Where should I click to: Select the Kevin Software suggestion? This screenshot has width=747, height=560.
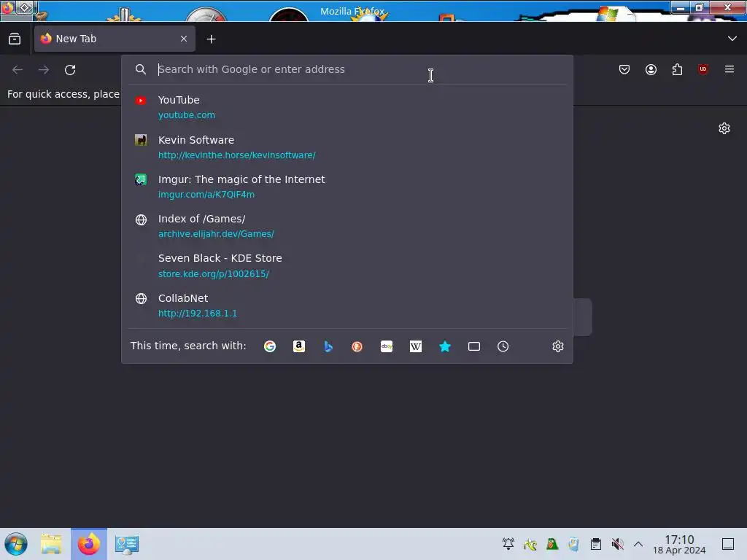[x=347, y=147]
